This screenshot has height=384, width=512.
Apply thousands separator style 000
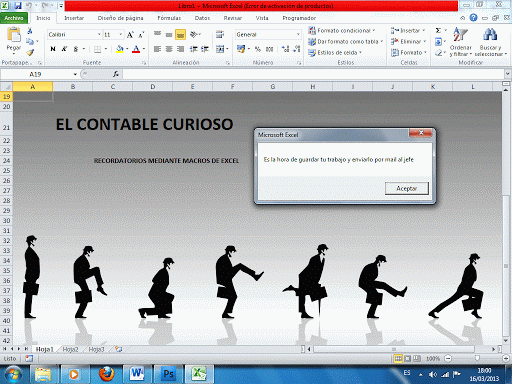(x=269, y=49)
